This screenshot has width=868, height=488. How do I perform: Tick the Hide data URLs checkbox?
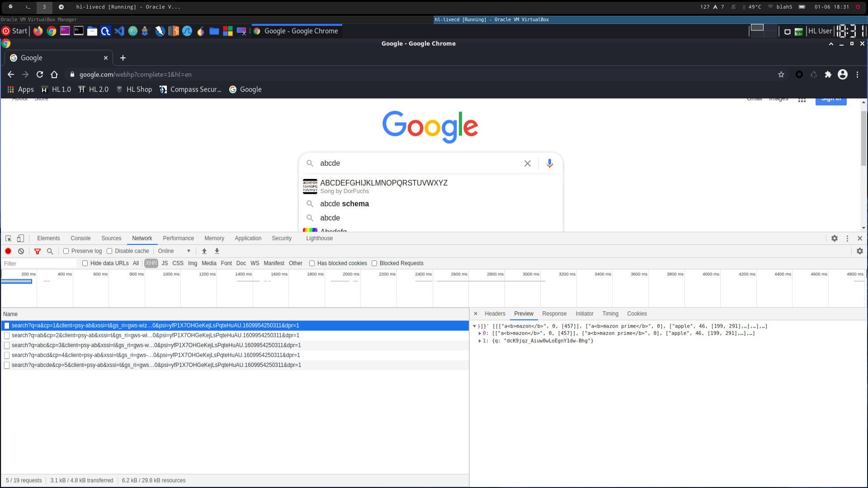point(85,263)
